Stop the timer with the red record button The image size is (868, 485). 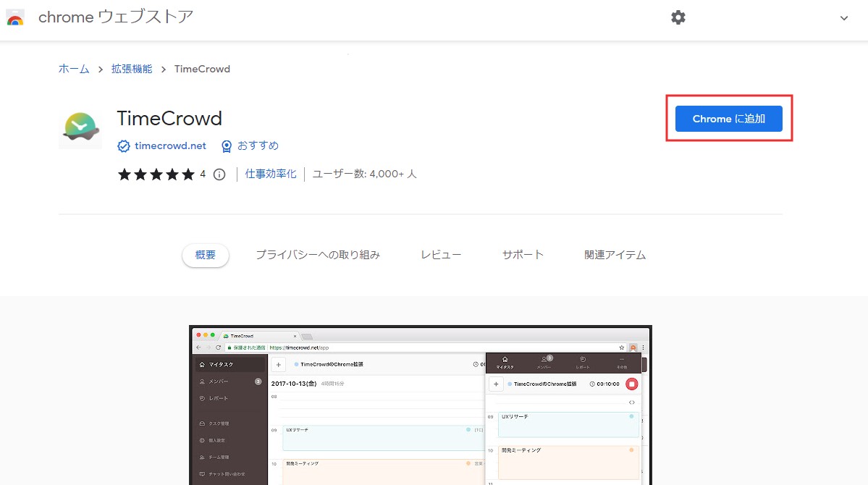(632, 384)
